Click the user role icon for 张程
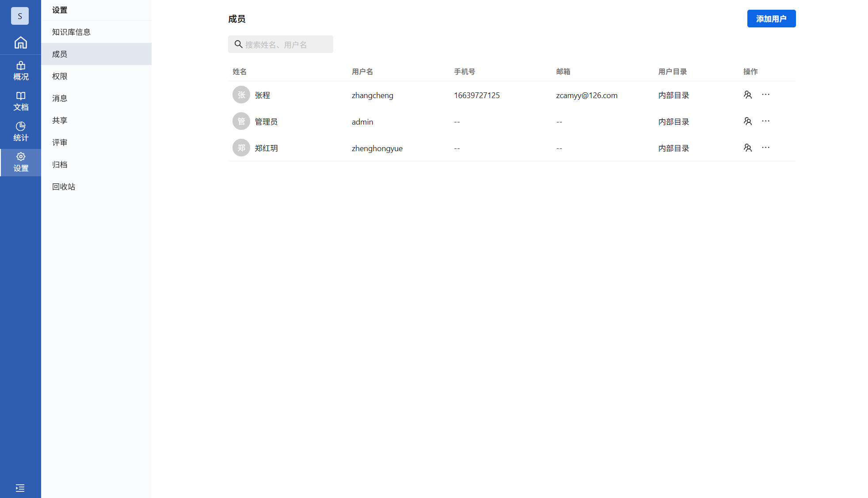The width and height of the screenshot is (868, 498). click(747, 95)
